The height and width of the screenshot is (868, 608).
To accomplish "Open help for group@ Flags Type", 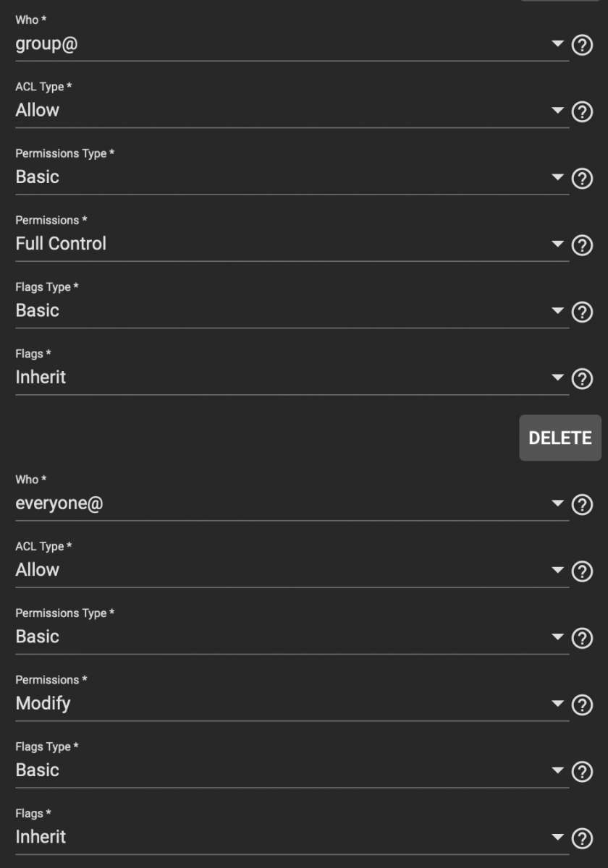I will 582,312.
